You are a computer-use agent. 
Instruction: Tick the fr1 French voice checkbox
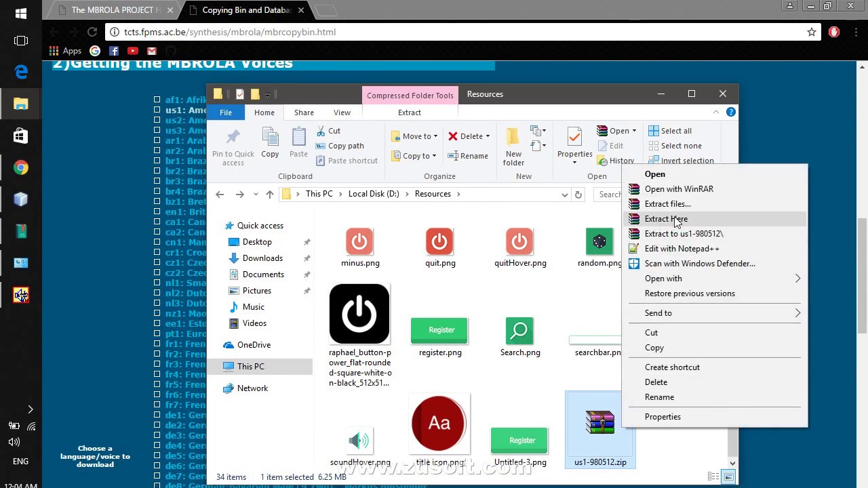(x=157, y=344)
